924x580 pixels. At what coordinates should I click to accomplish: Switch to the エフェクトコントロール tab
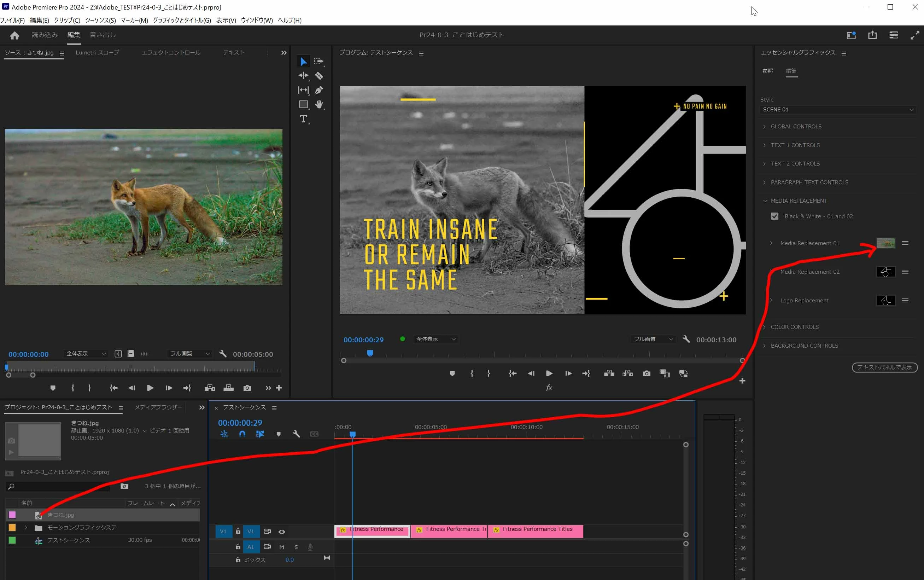171,53
